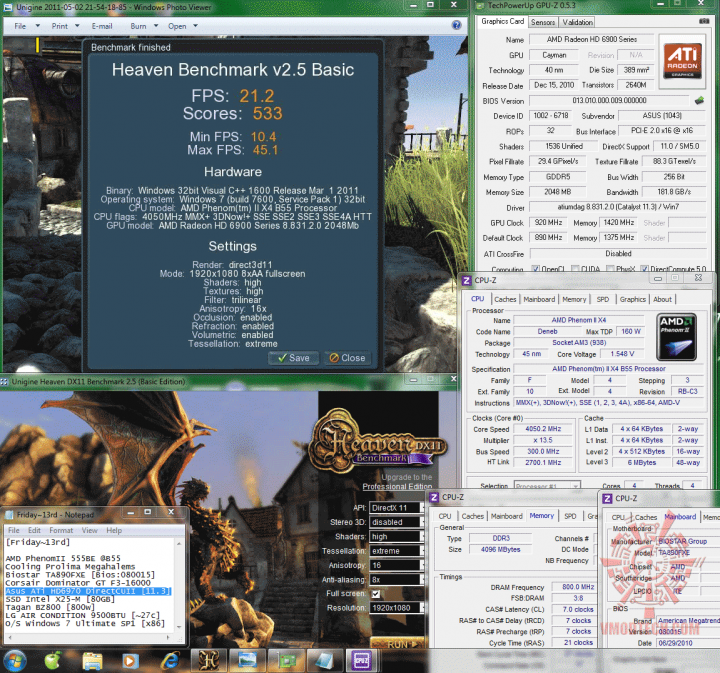The image size is (720, 673).
Task: Click the CPU-Z title bar icon of the main CPU-Z window
Action: coord(467,280)
